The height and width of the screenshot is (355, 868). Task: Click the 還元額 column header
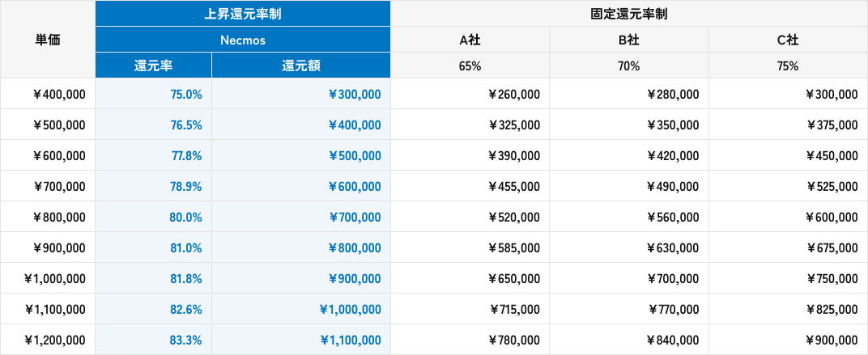(300, 66)
